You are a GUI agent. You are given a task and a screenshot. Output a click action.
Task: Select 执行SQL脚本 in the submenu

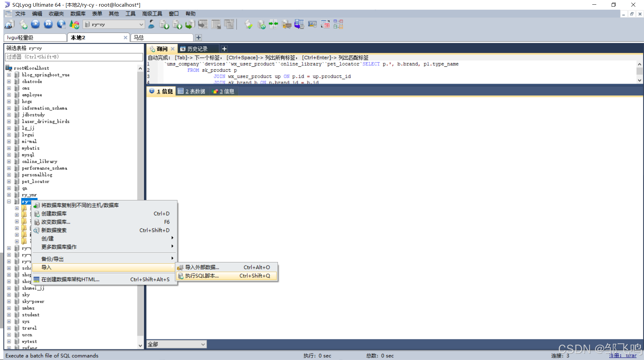point(227,276)
